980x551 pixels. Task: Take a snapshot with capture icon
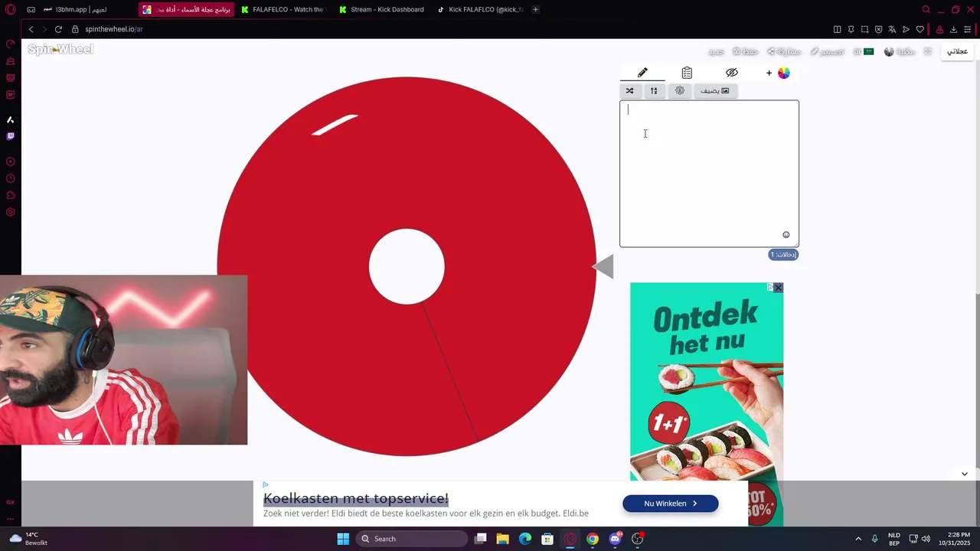point(864,29)
